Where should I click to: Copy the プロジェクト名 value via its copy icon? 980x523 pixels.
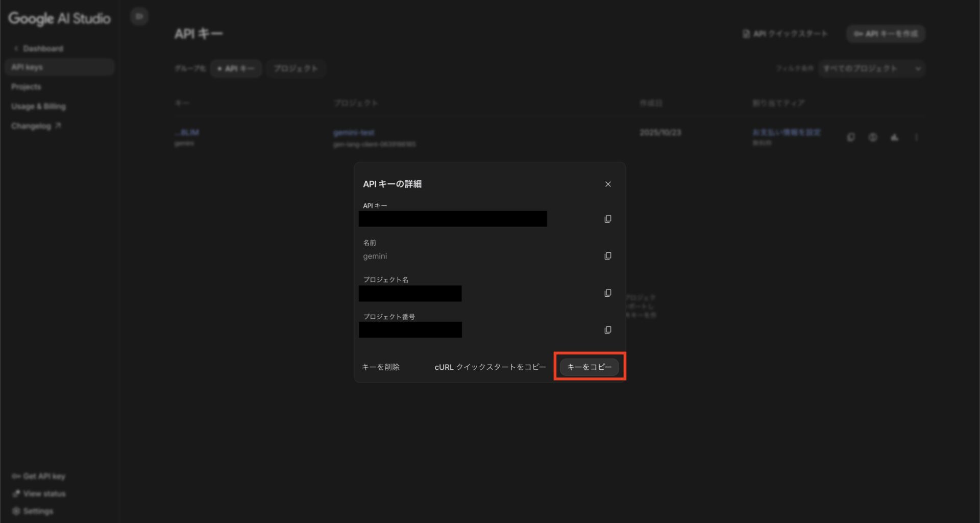click(x=607, y=293)
